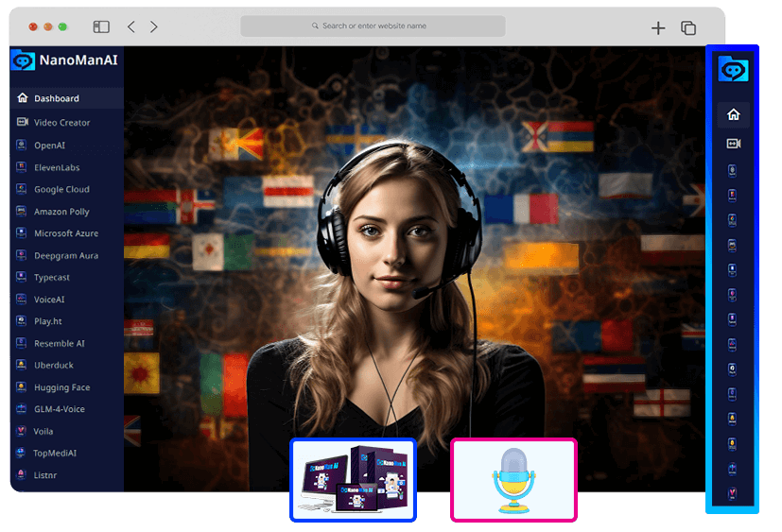Click home icon in collapsed right sidebar
Image resolution: width=782 pixels, height=532 pixels.
(733, 115)
